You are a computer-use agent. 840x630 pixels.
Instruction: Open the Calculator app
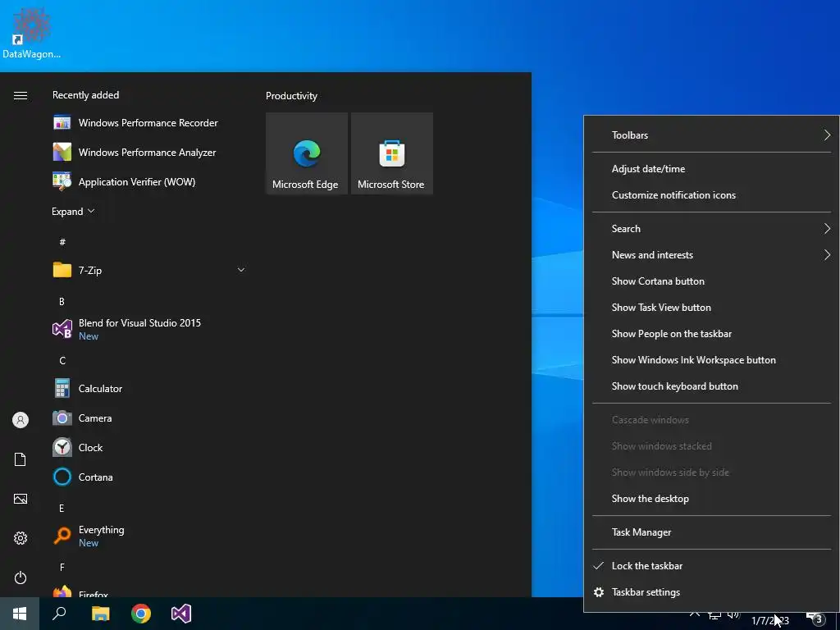148,388
